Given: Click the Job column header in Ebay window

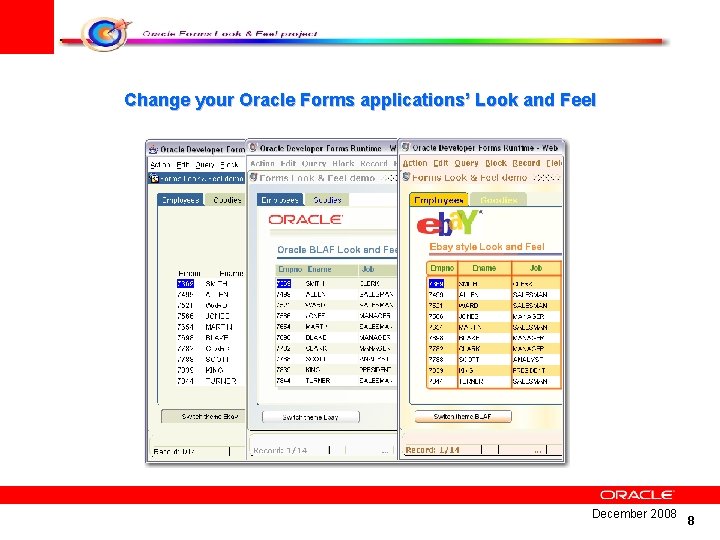Looking at the screenshot, I should click(536, 268).
